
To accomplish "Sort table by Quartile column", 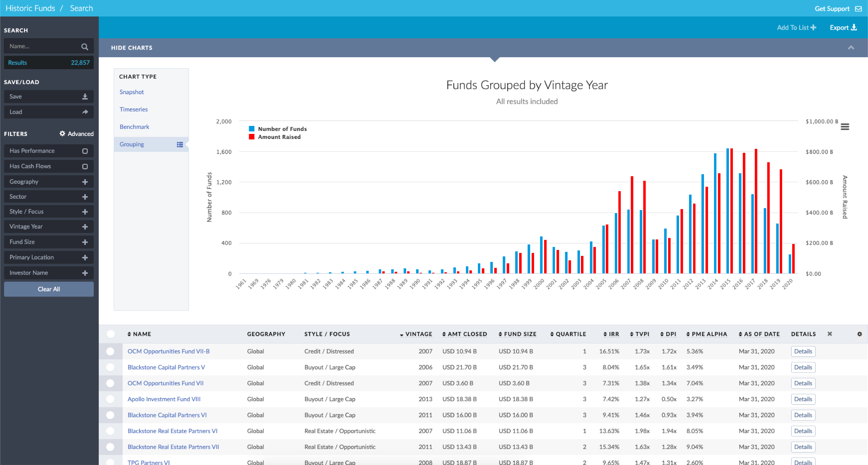I will click(568, 334).
